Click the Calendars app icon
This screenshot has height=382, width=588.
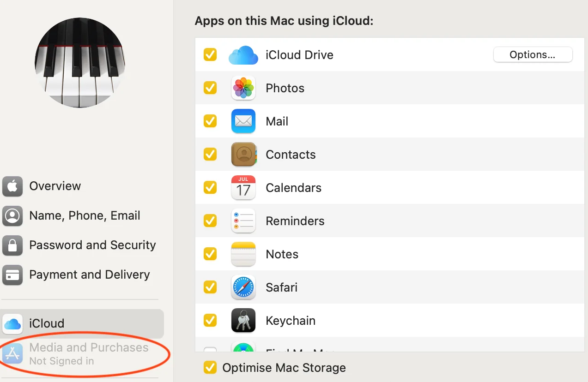point(243,188)
